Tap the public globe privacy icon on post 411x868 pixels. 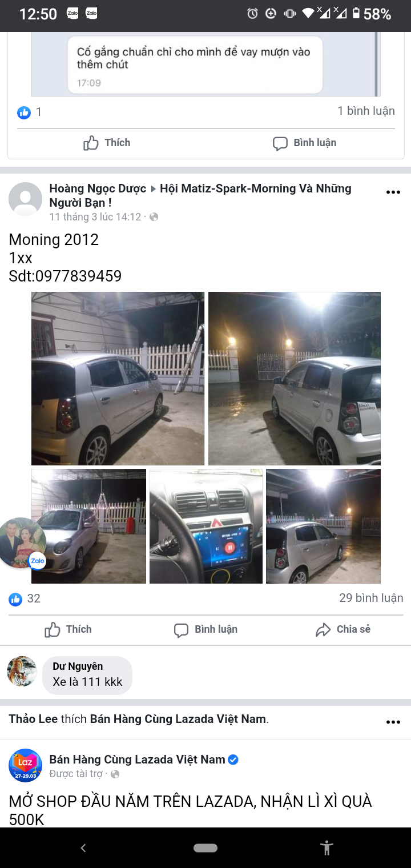pyautogui.click(x=154, y=217)
